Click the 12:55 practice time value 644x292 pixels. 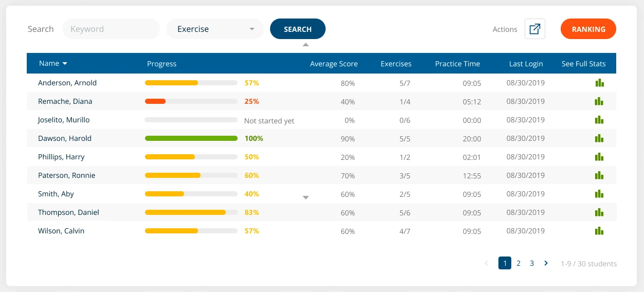coord(472,176)
